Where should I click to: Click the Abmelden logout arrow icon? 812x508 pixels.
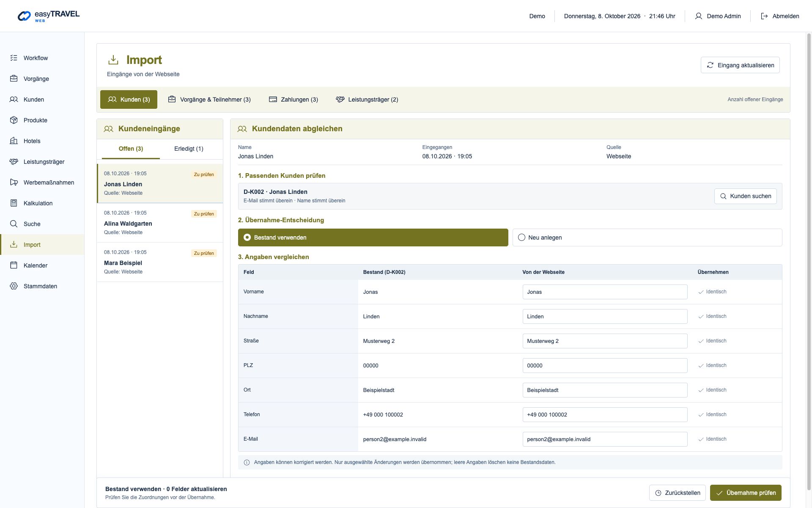coord(764,16)
